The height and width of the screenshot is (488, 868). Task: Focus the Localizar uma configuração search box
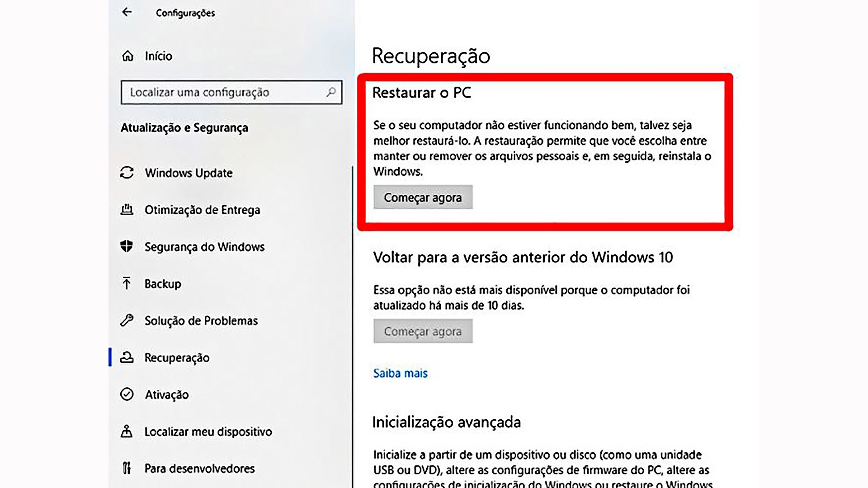[231, 92]
